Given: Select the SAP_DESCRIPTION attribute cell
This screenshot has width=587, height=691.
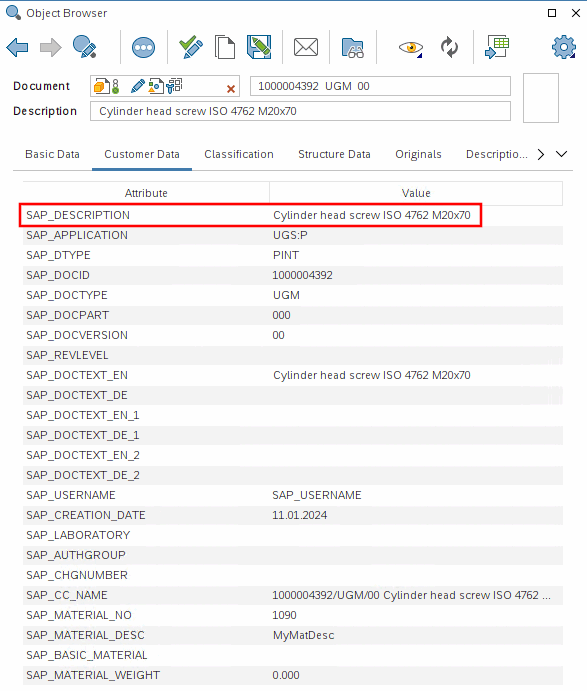Looking at the screenshot, I should [145, 215].
